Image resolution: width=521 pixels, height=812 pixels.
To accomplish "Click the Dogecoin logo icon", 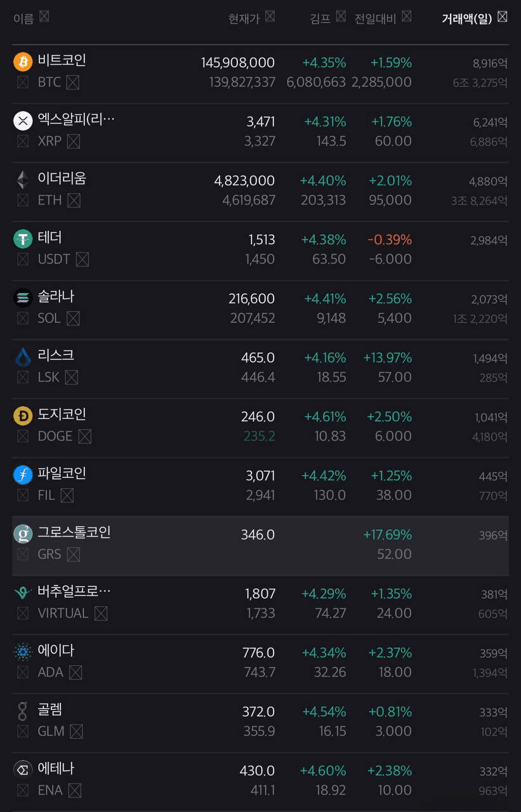I will [23, 416].
